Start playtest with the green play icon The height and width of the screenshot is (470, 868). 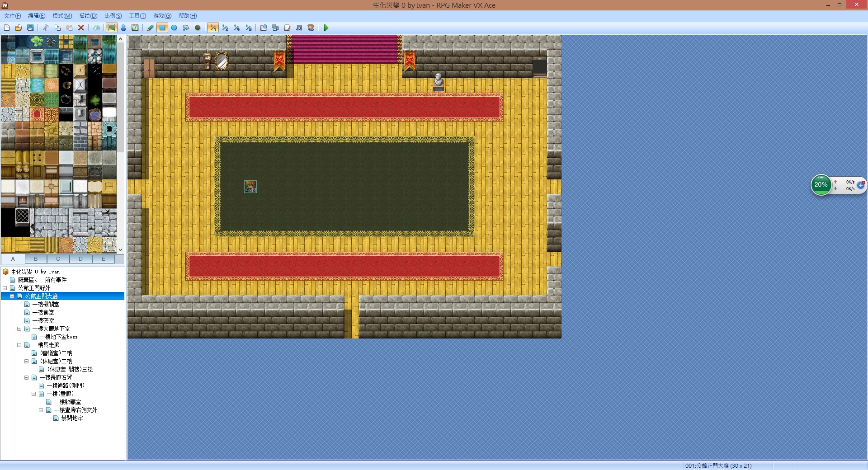326,28
